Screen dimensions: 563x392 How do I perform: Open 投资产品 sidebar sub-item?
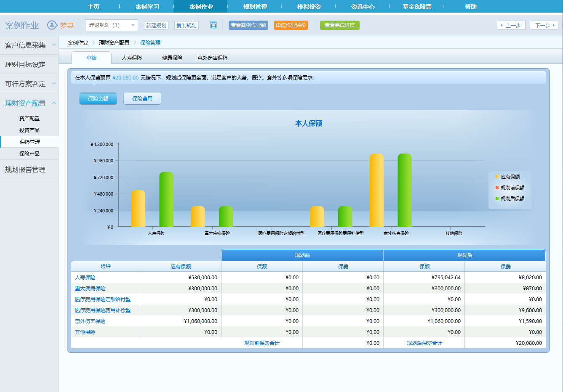(x=29, y=130)
